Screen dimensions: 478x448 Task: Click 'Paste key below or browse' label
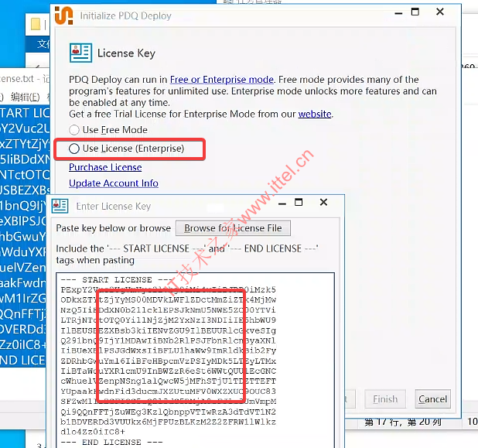[114, 228]
